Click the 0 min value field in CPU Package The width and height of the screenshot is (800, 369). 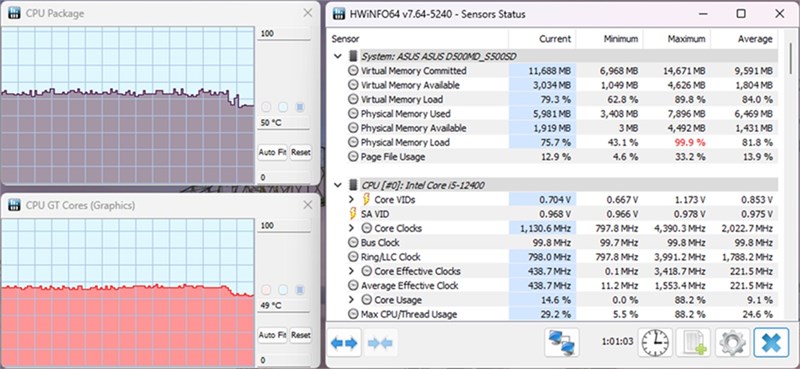click(x=284, y=178)
